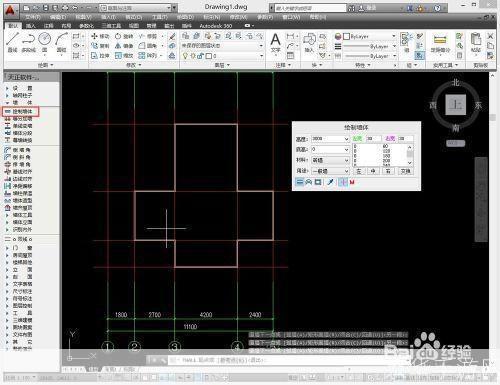Switch to the Autodesk 360 ribbon tab
Screen dimensions: 500x385
[216, 26]
